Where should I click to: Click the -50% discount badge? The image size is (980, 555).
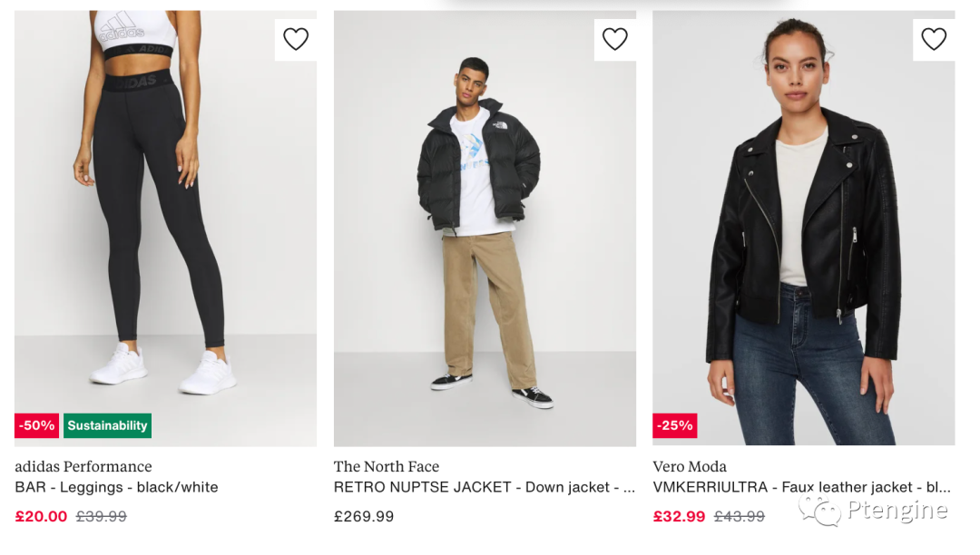tap(37, 425)
